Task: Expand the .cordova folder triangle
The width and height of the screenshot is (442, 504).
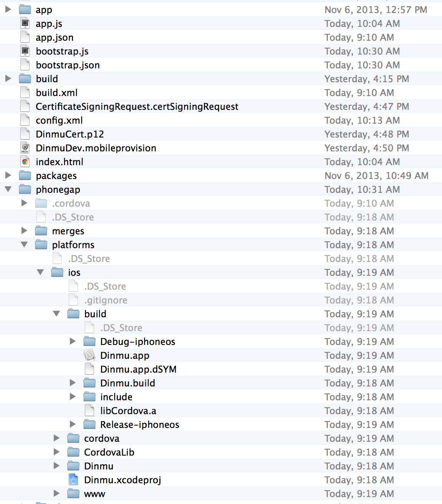Action: (24, 203)
